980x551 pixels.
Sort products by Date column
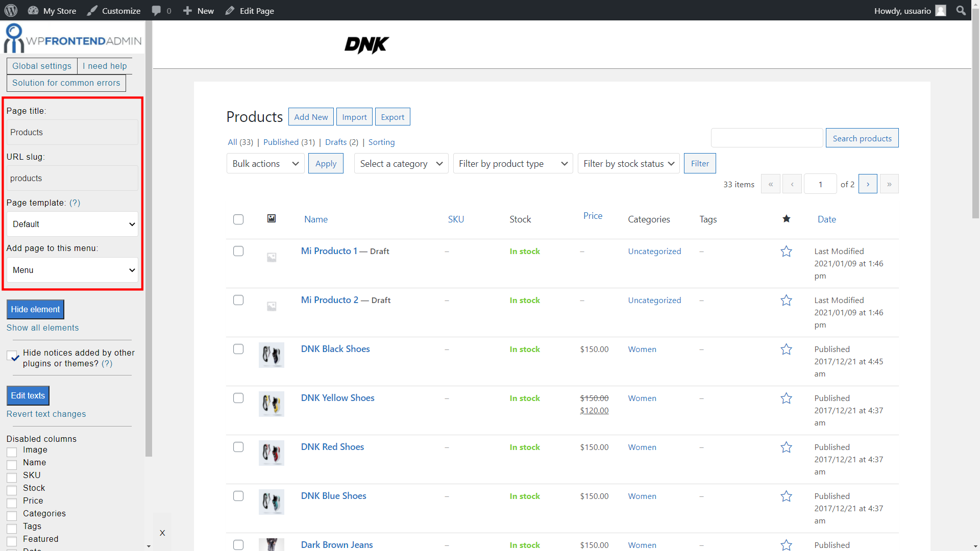[827, 219]
